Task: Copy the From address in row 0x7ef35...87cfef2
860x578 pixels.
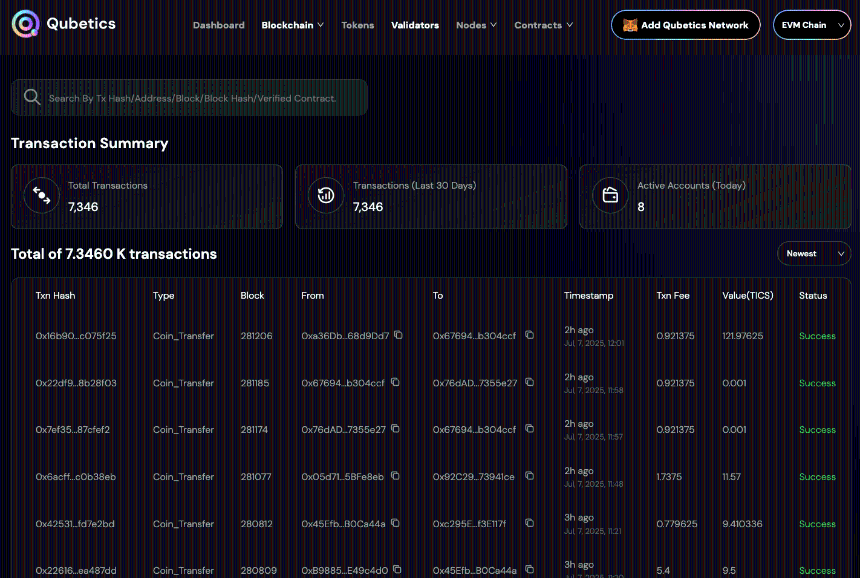Action: click(395, 429)
